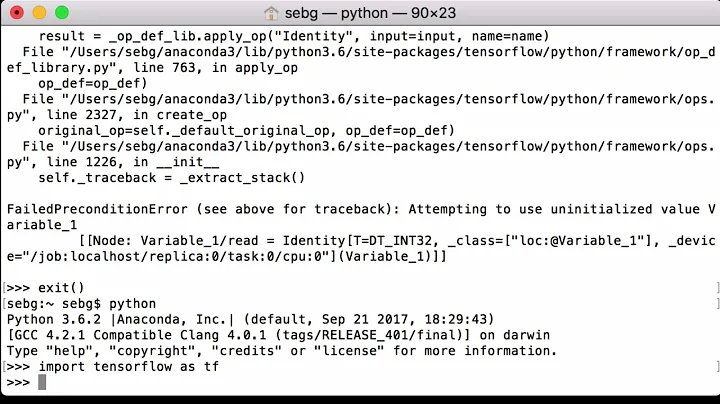Click the 'sebg — python — 90×23' window title

(x=365, y=14)
